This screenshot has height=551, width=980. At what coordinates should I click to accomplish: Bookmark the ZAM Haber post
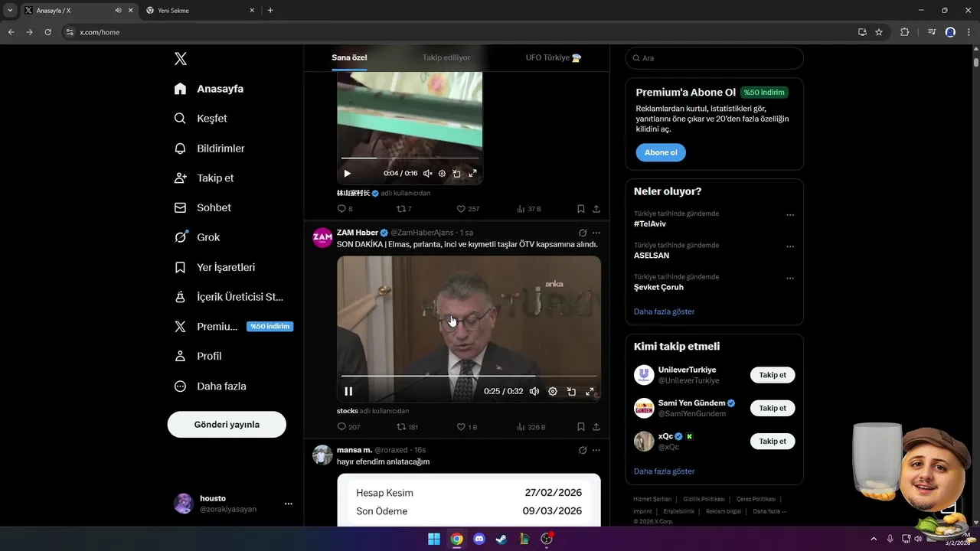pyautogui.click(x=581, y=427)
